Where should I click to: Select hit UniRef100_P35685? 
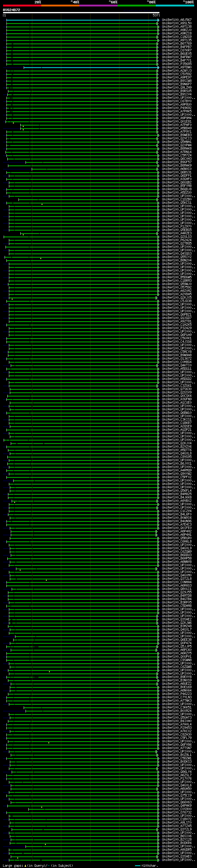177,64
